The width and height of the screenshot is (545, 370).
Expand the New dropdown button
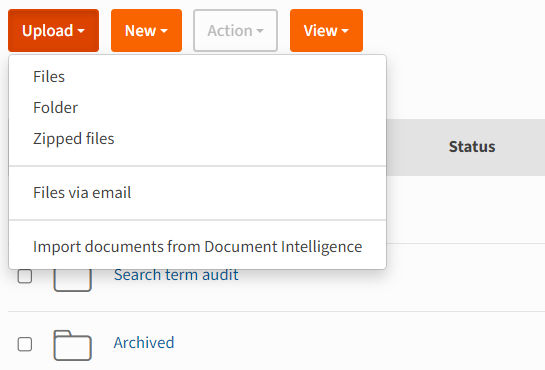146,31
